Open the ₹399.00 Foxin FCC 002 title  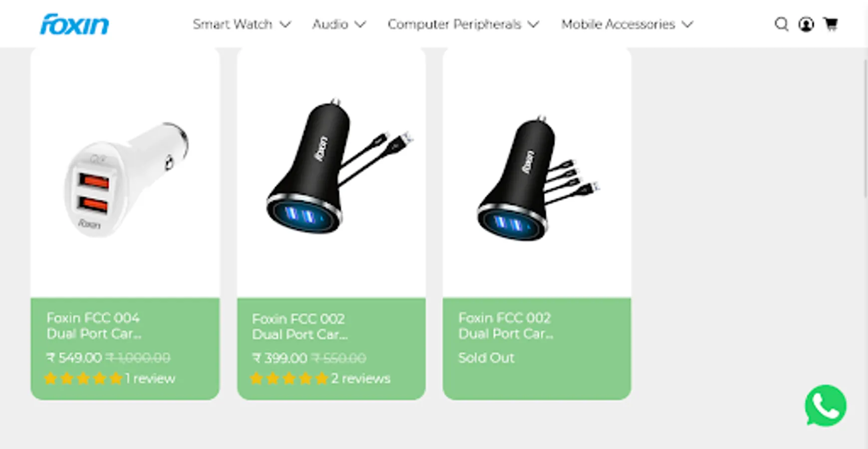[299, 326]
